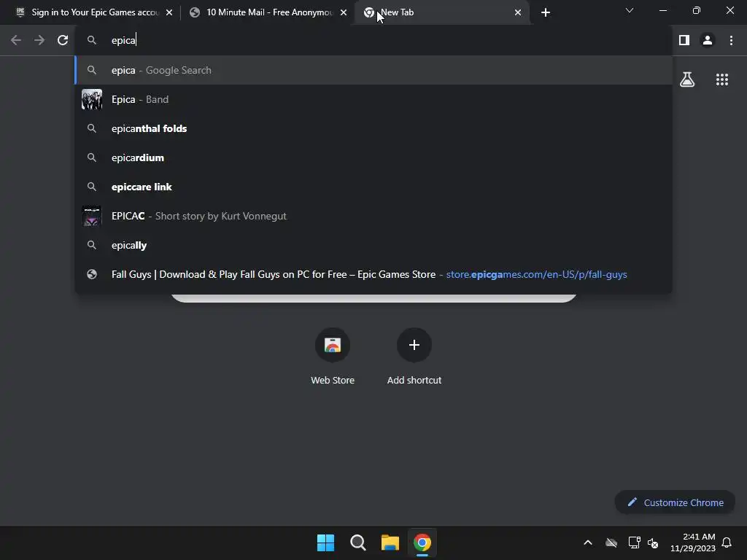Go forward with the forward arrow
This screenshot has width=747, height=560.
39,41
